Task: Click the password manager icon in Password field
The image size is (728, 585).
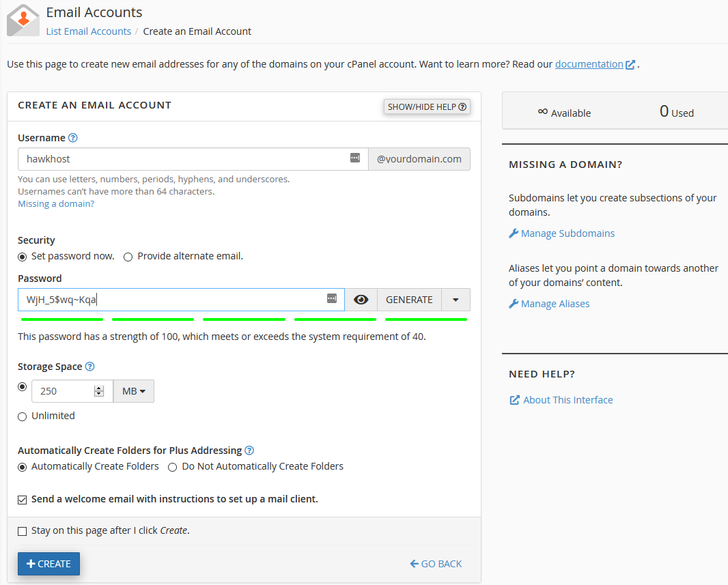Action: (331, 298)
